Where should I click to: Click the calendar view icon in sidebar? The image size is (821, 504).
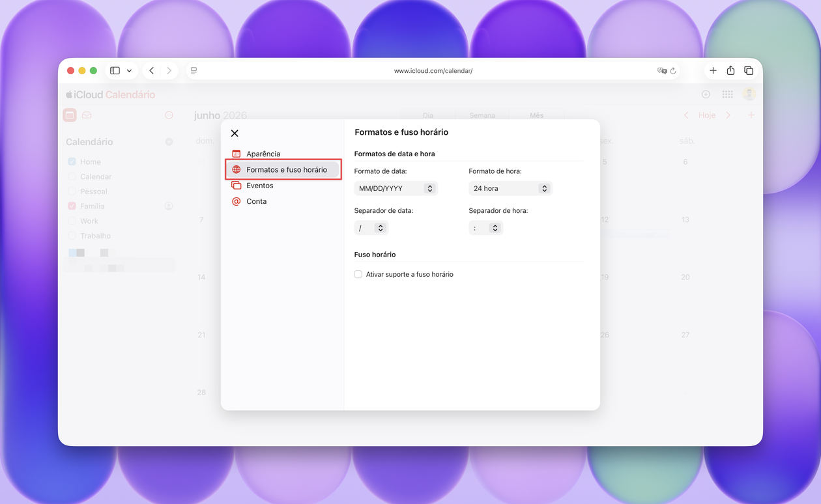coord(70,115)
